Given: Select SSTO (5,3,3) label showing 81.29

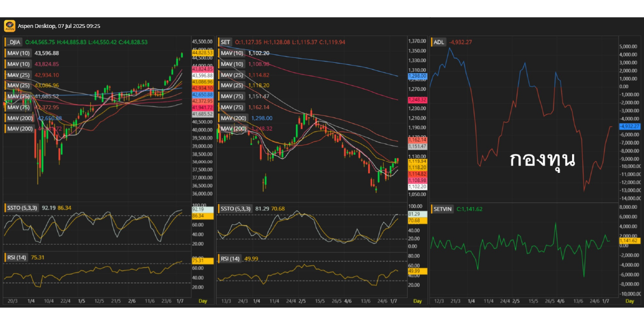Looking at the screenshot, I should pyautogui.click(x=236, y=208).
